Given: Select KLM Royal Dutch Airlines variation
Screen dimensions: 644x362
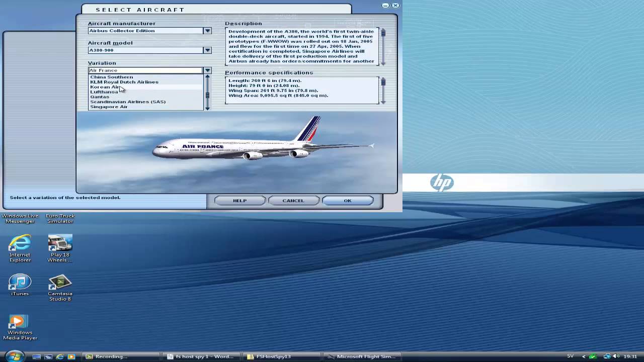Looking at the screenshot, I should 124,82.
